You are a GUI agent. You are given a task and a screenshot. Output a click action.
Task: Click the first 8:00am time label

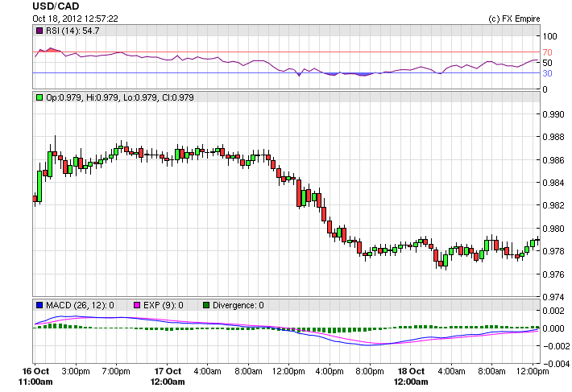[x=248, y=371]
